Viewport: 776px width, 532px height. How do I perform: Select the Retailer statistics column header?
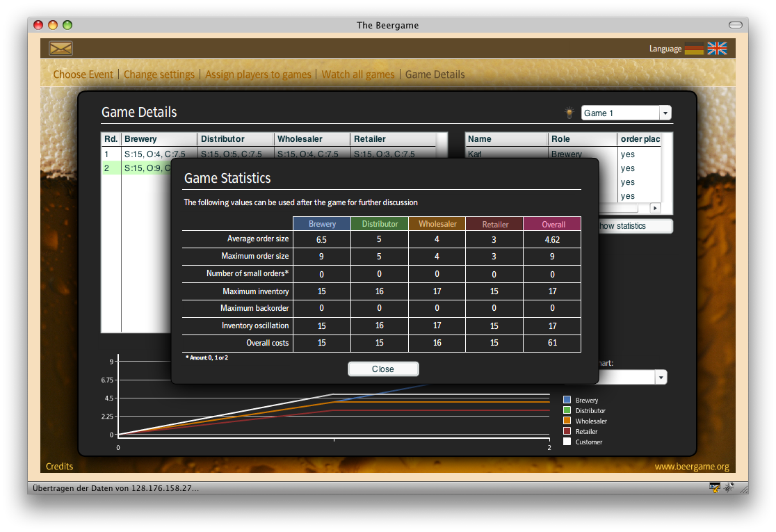point(495,224)
